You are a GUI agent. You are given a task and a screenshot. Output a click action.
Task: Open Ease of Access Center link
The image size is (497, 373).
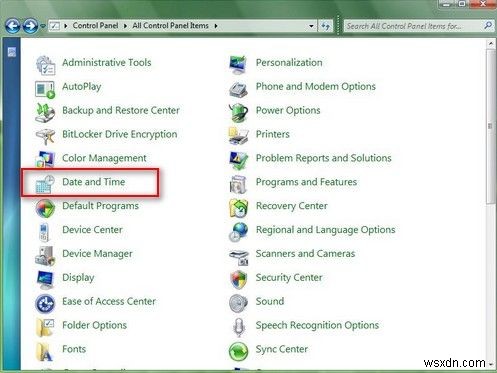click(x=109, y=301)
